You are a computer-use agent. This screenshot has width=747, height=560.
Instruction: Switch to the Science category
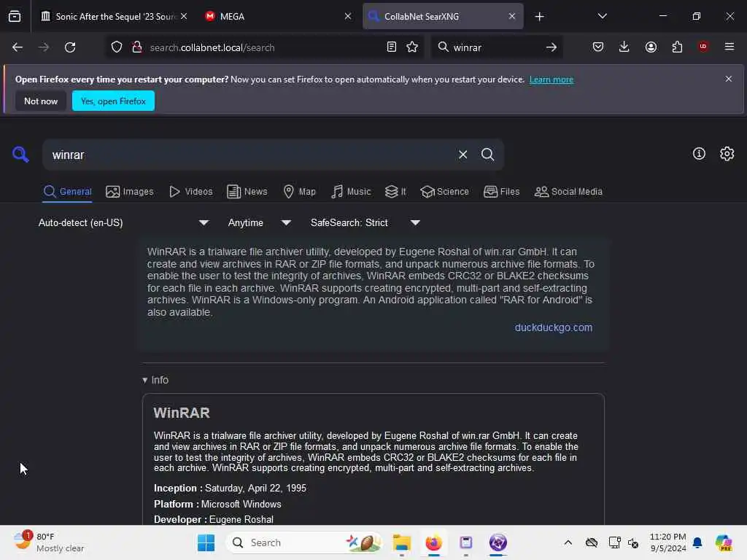coord(444,192)
